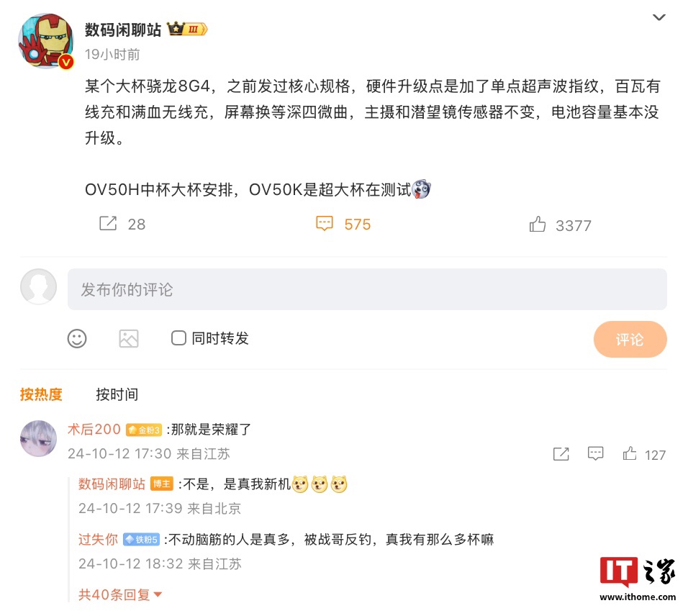Open 过失你's username link in replies

[x=98, y=539]
